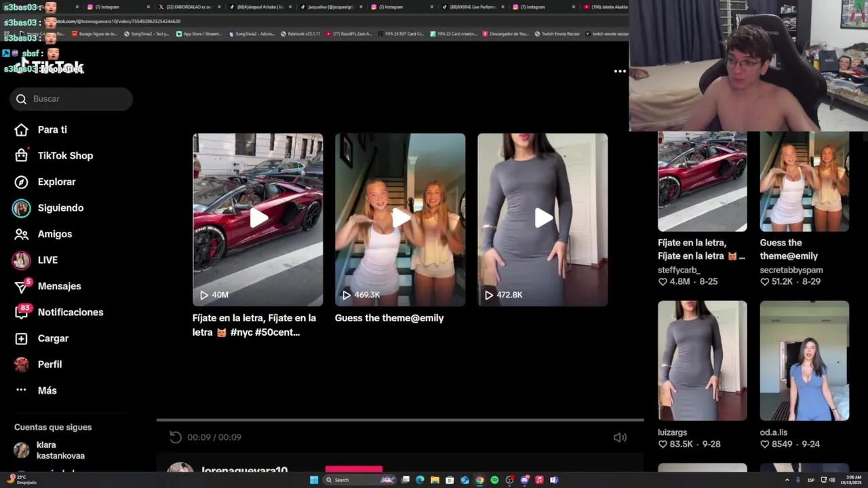Open secretabbyspam thumbnail in right column

[x=804, y=182]
